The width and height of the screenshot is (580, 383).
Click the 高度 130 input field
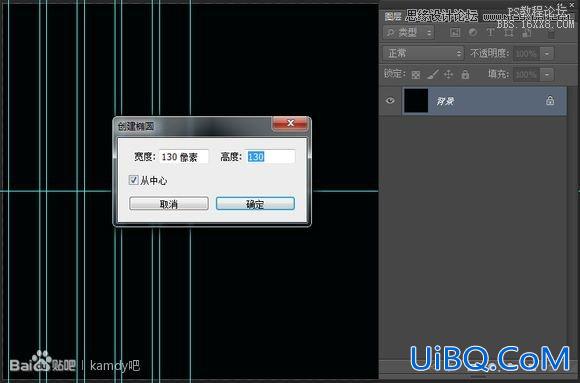click(271, 157)
